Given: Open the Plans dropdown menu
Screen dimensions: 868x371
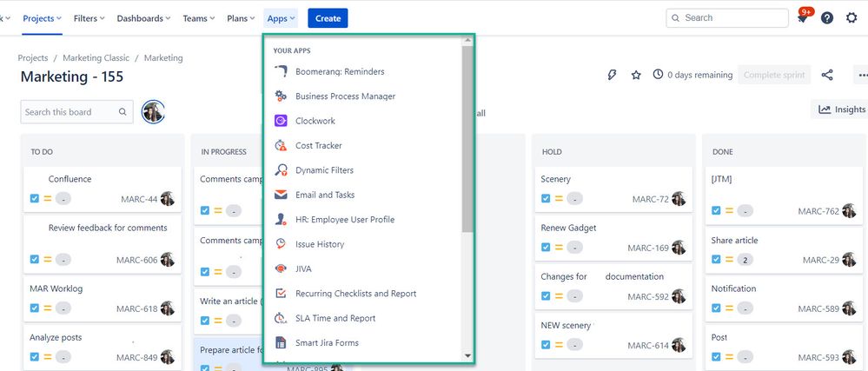Looking at the screenshot, I should (241, 18).
